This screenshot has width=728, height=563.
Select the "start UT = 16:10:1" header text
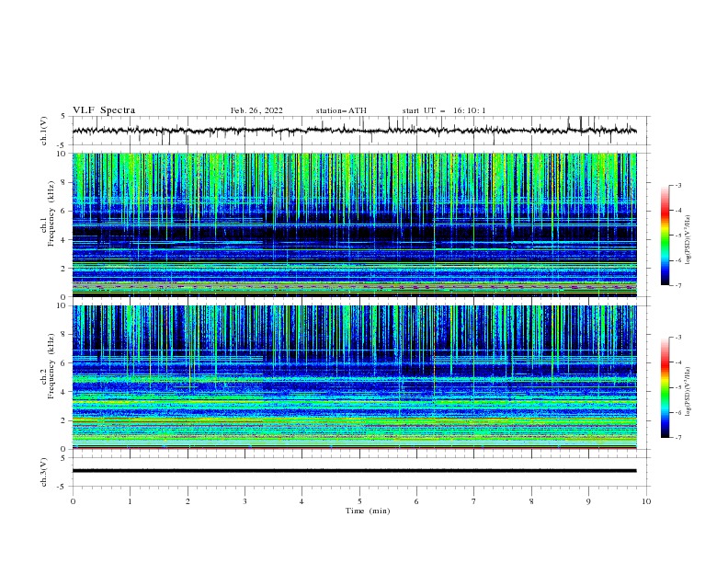tap(444, 110)
